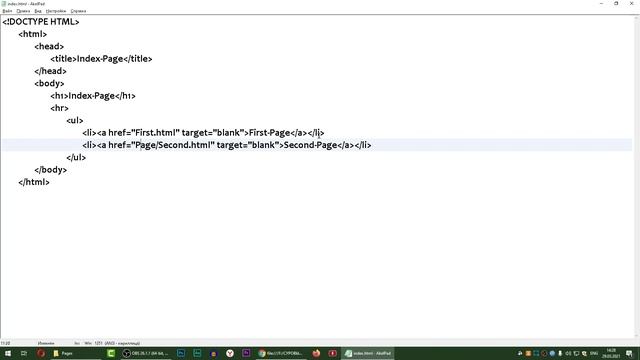The height and width of the screenshot is (360, 640).
Task: Click the <h1>Index-Page</h1> line
Action: [x=93, y=96]
